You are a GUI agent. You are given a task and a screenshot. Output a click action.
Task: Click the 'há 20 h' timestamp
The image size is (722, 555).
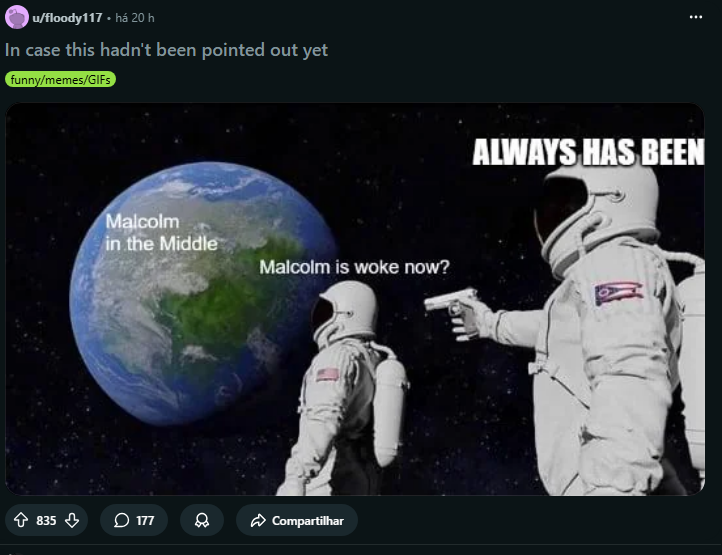coord(134,18)
